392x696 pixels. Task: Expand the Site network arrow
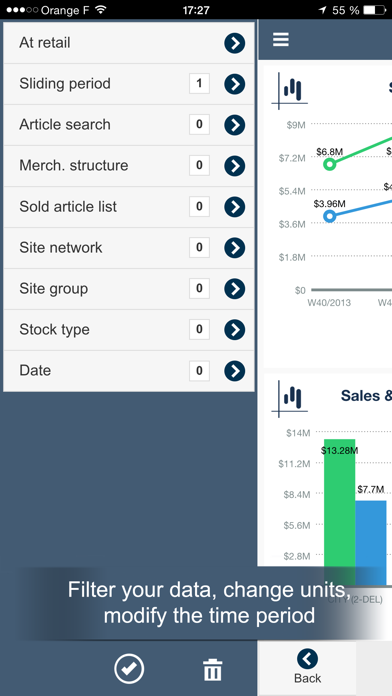[235, 248]
